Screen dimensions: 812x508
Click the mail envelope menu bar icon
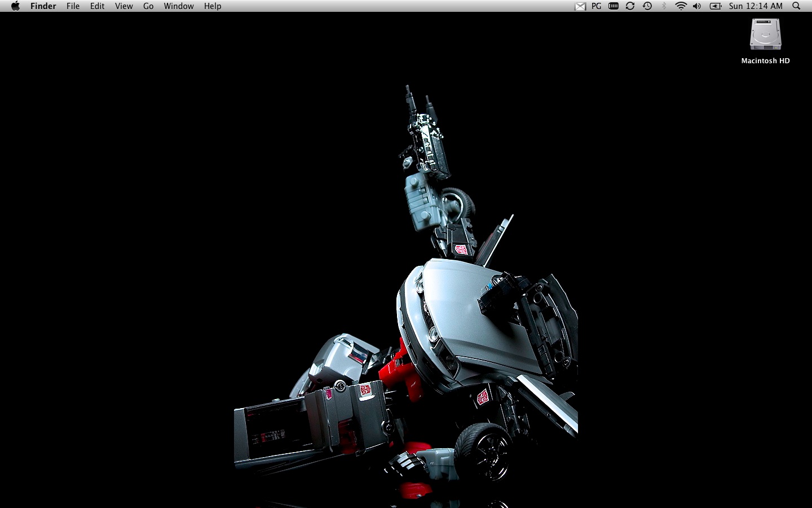580,6
